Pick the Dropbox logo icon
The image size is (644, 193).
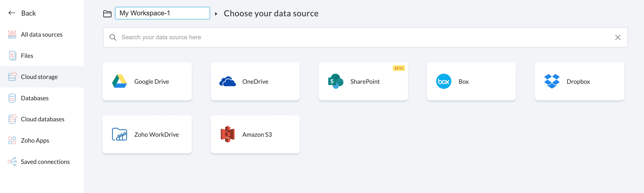tap(551, 81)
